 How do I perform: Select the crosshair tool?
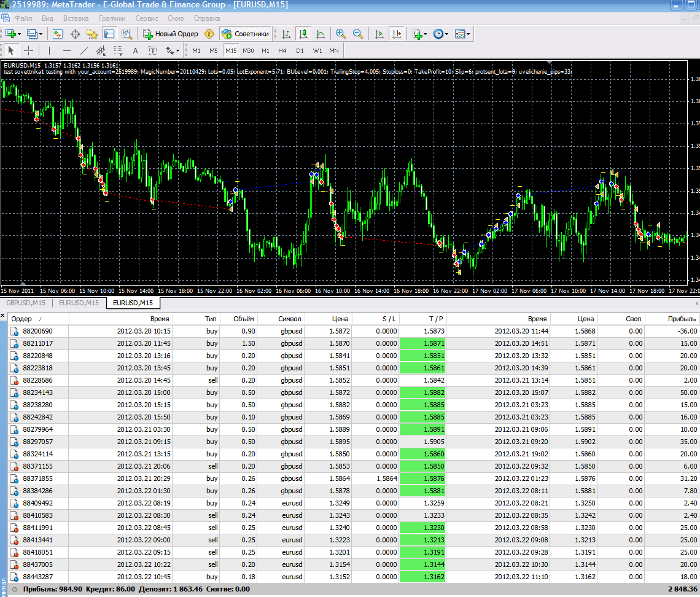(x=29, y=50)
